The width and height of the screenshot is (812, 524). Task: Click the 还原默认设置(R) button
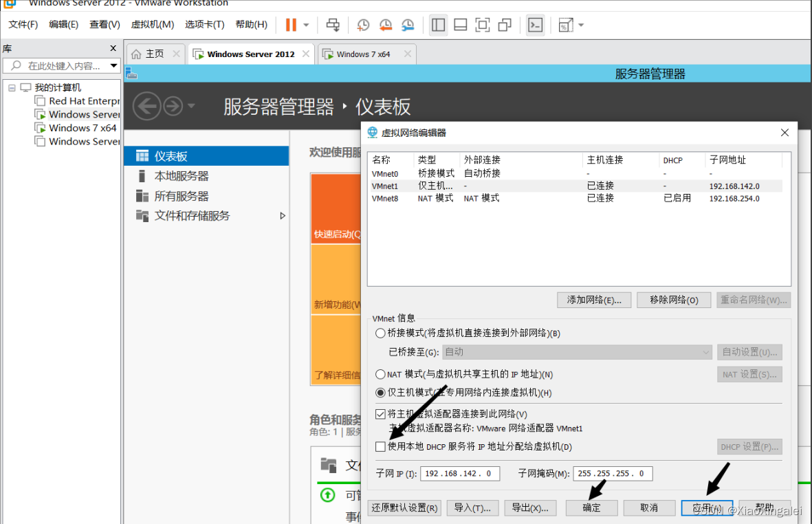click(x=404, y=508)
